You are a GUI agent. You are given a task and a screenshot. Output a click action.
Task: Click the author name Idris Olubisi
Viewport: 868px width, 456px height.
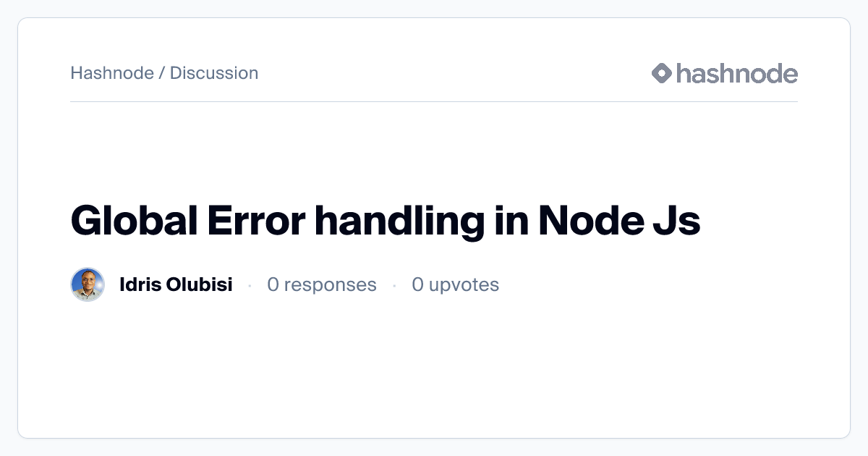pos(176,284)
